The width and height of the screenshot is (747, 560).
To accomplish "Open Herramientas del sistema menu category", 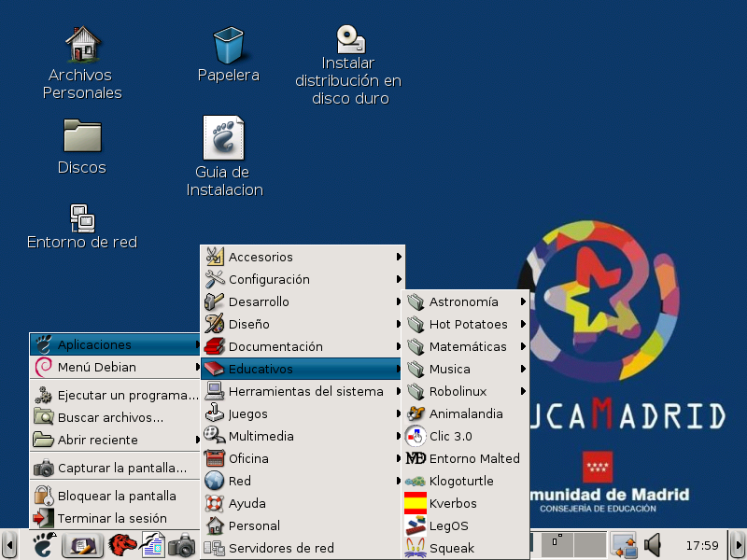I will pos(302,391).
